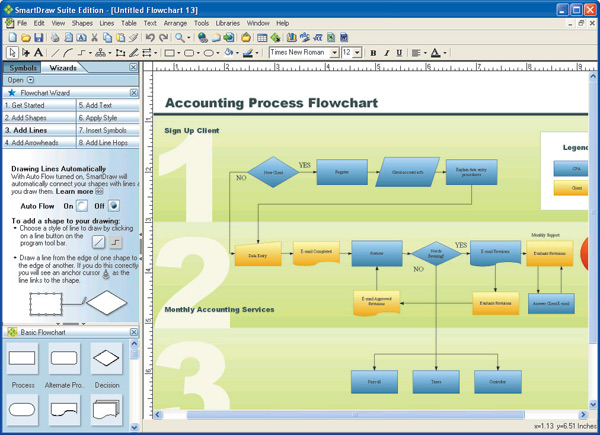Image resolution: width=600 pixels, height=435 pixels.
Task: Select the straight Line drawing tool
Action: point(54,53)
